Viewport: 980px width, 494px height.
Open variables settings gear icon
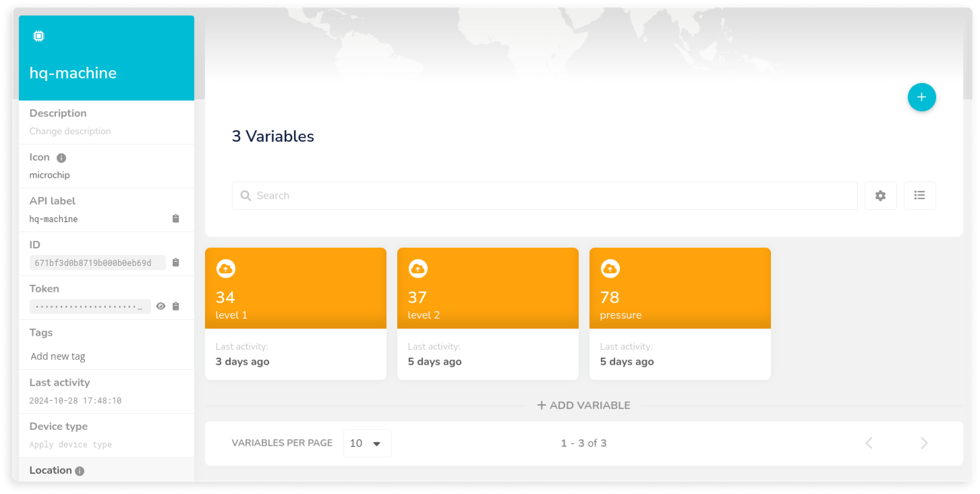point(880,196)
